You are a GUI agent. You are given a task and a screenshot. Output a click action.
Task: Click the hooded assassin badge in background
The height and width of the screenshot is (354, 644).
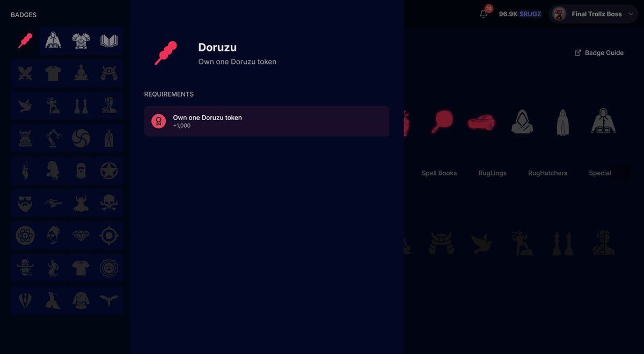coord(522,122)
